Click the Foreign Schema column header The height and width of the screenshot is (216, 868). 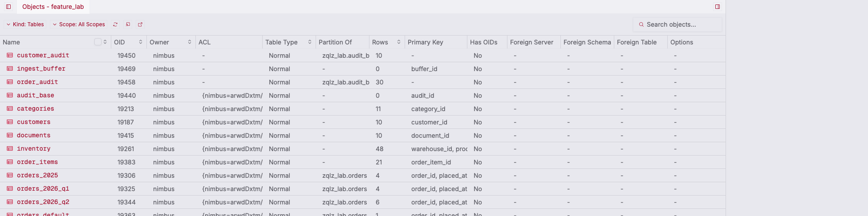click(588, 42)
